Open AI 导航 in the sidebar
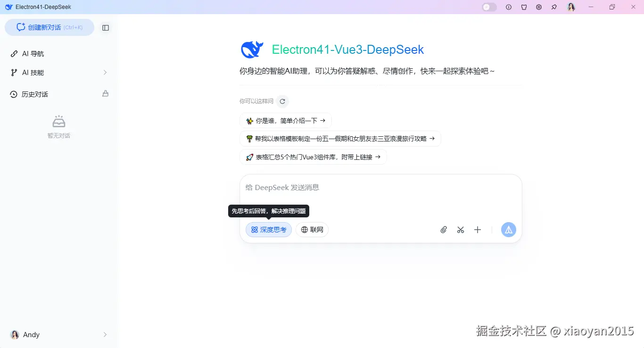This screenshot has height=348, width=644. [x=32, y=53]
